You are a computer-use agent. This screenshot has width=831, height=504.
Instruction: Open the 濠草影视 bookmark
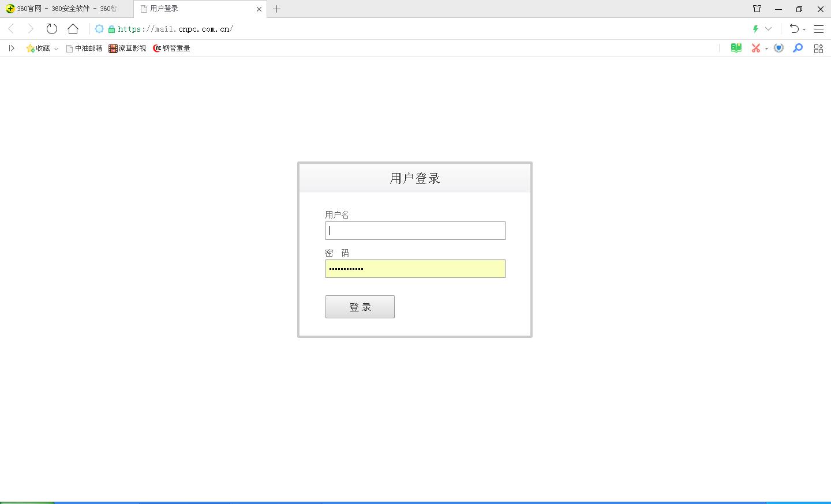[126, 48]
